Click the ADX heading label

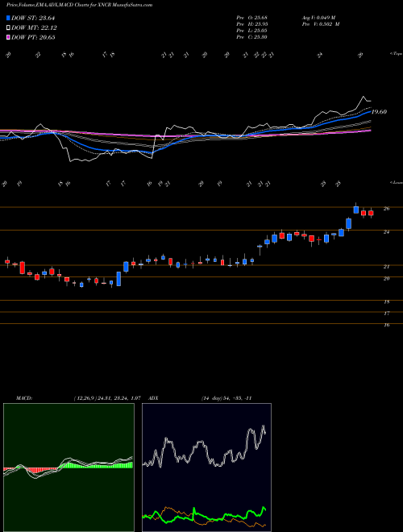click(154, 398)
